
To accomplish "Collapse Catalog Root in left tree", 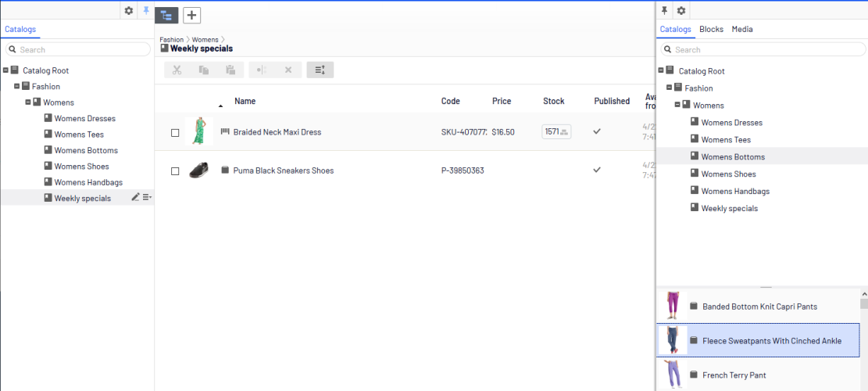I will pyautogui.click(x=5, y=70).
